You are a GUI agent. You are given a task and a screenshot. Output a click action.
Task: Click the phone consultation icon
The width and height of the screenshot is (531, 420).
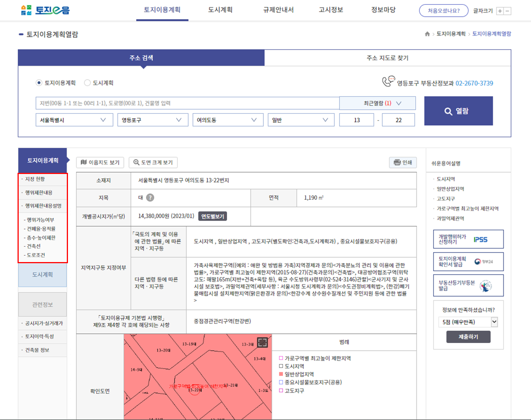(388, 81)
